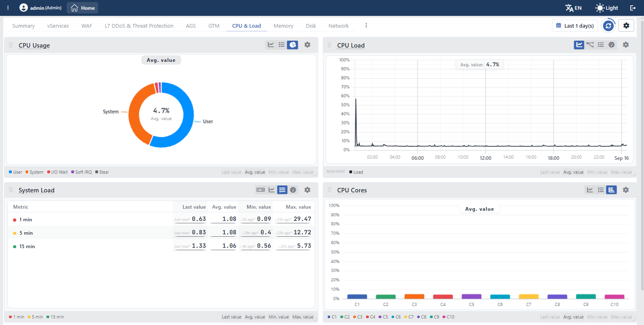
Task: Click the C10 bar label on CPU Cores axis
Action: [614, 304]
